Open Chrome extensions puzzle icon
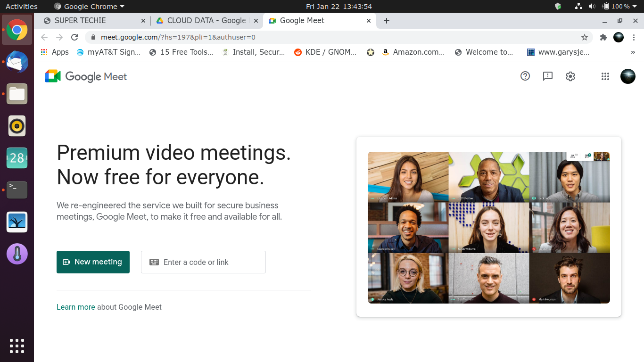The height and width of the screenshot is (362, 644). point(603,37)
